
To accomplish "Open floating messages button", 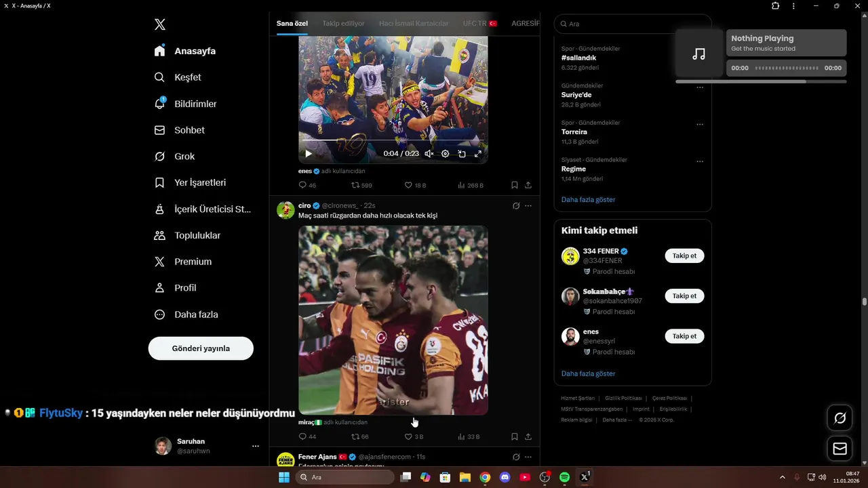I will (x=840, y=449).
